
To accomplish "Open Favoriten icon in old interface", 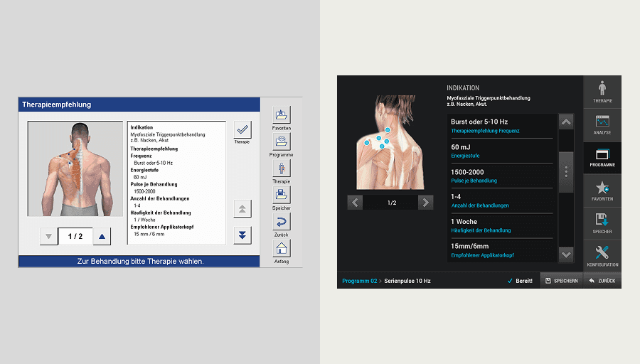I will (x=281, y=115).
